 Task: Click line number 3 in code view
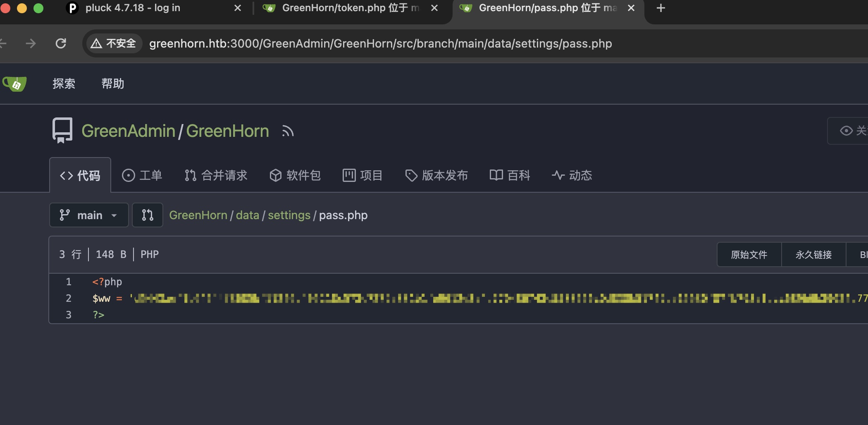pos(69,315)
